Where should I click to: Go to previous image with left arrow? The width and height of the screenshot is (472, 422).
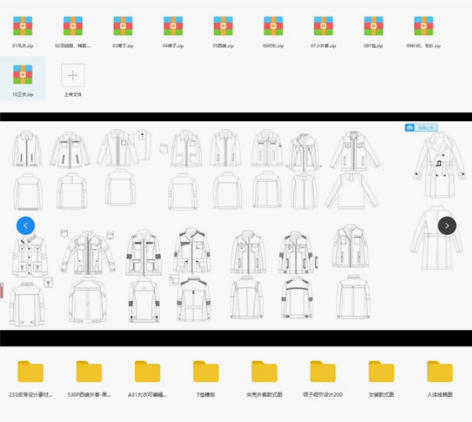tap(26, 226)
